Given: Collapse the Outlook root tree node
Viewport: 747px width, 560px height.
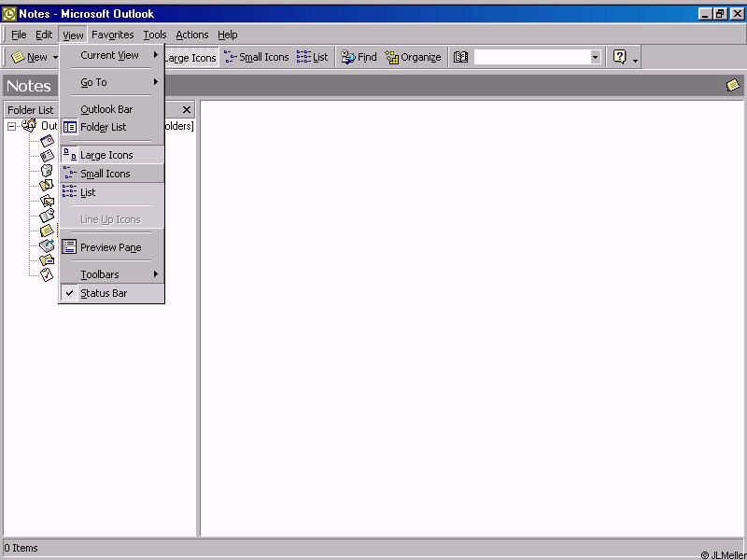Looking at the screenshot, I should 12,126.
